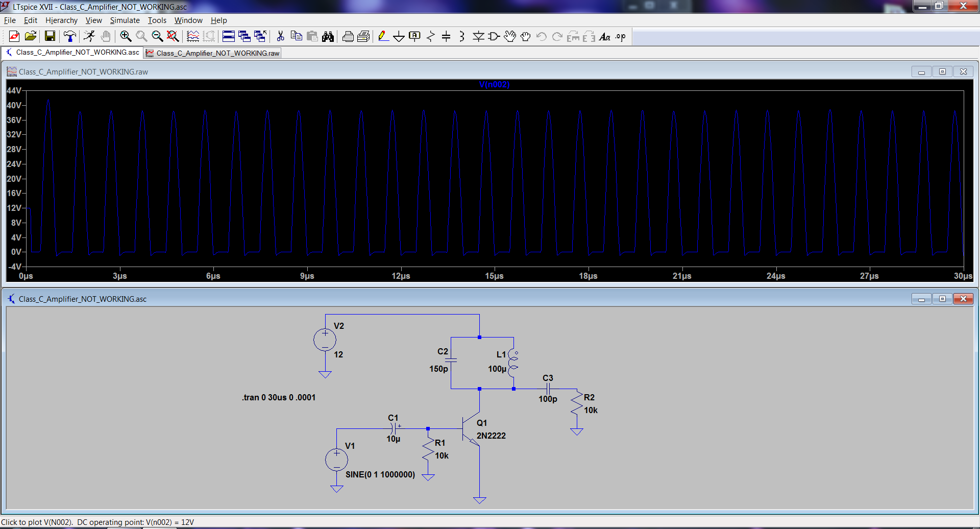Zoom in with magnifier plus icon
980x529 pixels.
(126, 36)
